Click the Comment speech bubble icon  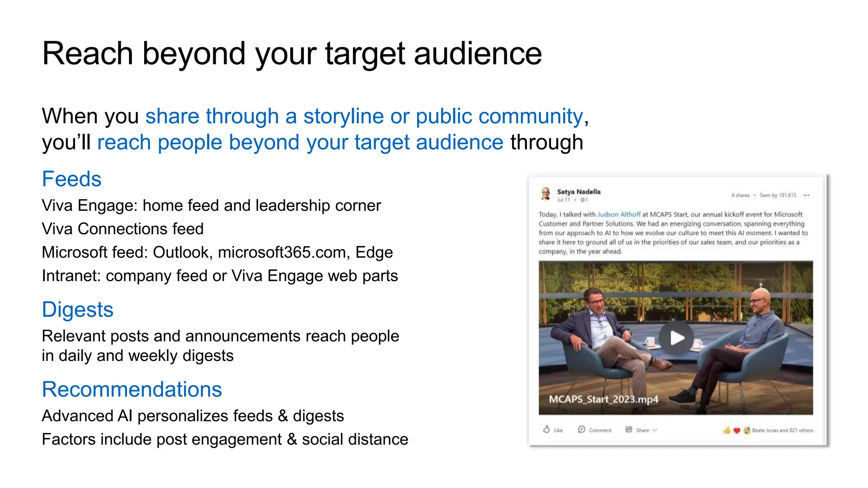(x=581, y=430)
